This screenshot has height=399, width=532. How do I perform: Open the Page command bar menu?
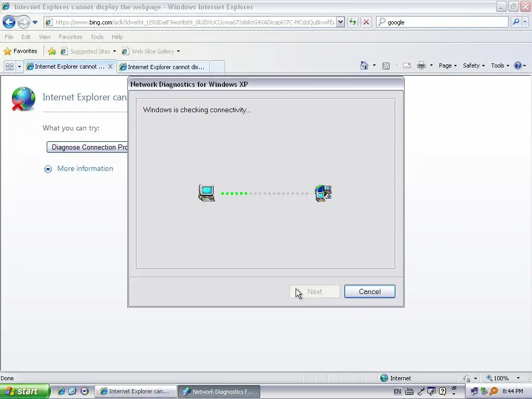pos(447,65)
